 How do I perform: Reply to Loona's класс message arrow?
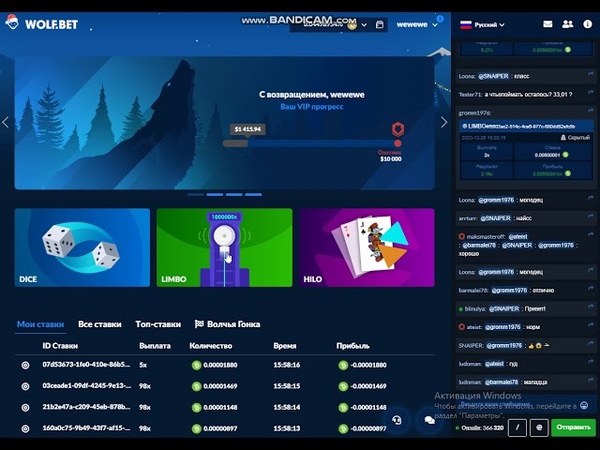590,74
